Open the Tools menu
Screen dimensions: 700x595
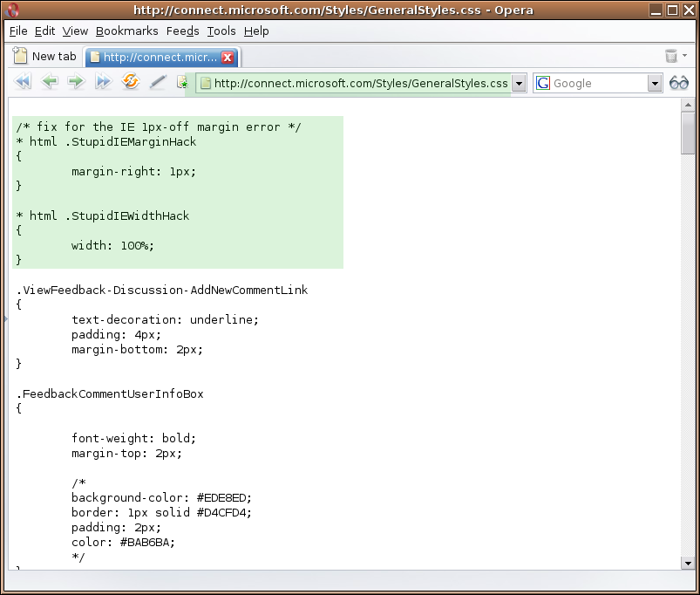click(x=221, y=31)
